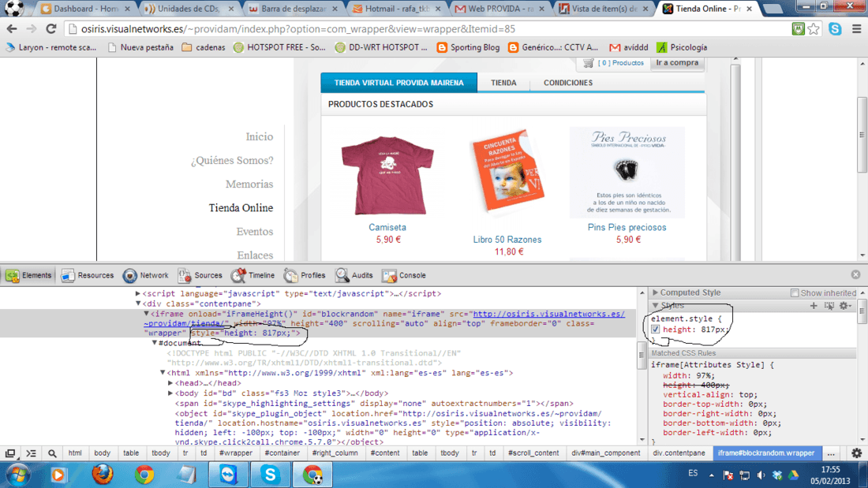This screenshot has width=868, height=488.
Task: Show more breadcrumbs with the ellipsis
Action: click(831, 453)
